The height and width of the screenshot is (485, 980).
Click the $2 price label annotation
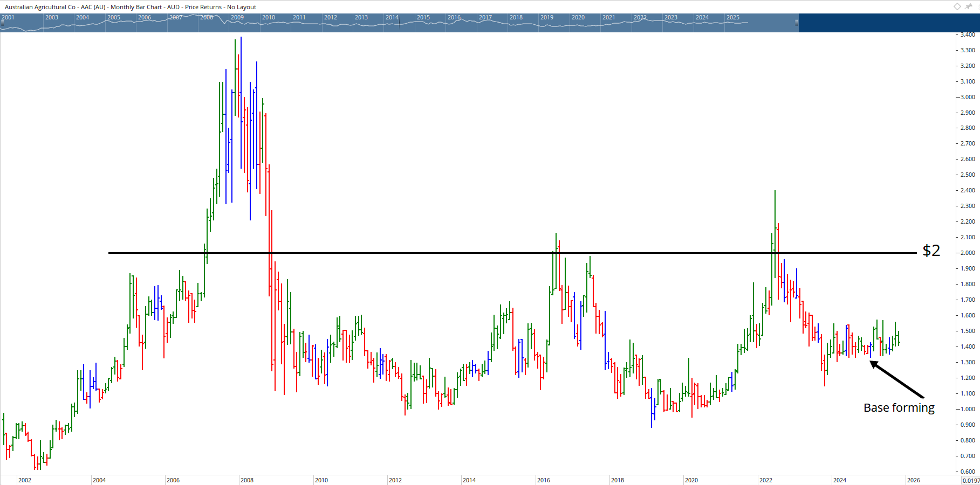point(931,250)
